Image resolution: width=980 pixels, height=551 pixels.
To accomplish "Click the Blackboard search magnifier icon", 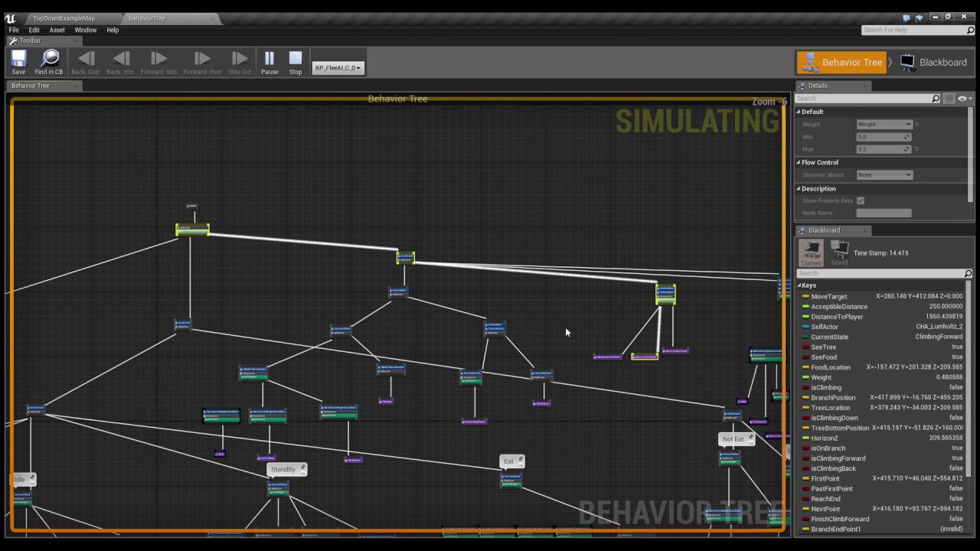I will (968, 273).
